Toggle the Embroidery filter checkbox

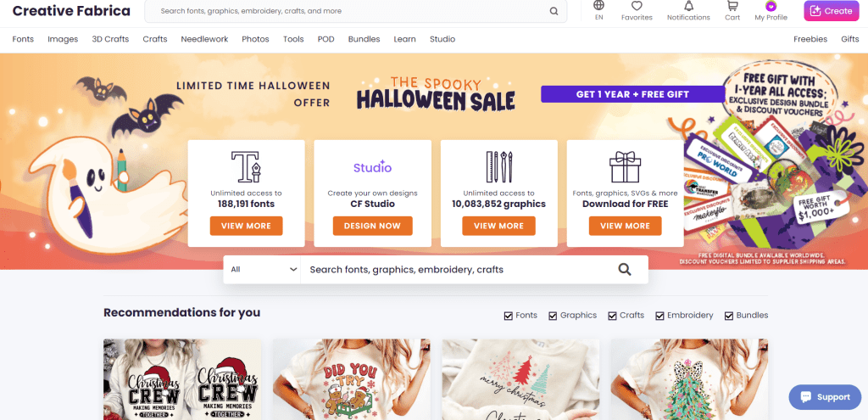click(x=659, y=316)
